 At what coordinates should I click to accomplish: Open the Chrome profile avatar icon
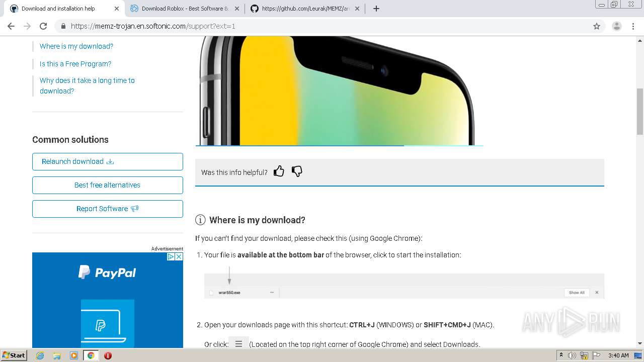pyautogui.click(x=616, y=26)
